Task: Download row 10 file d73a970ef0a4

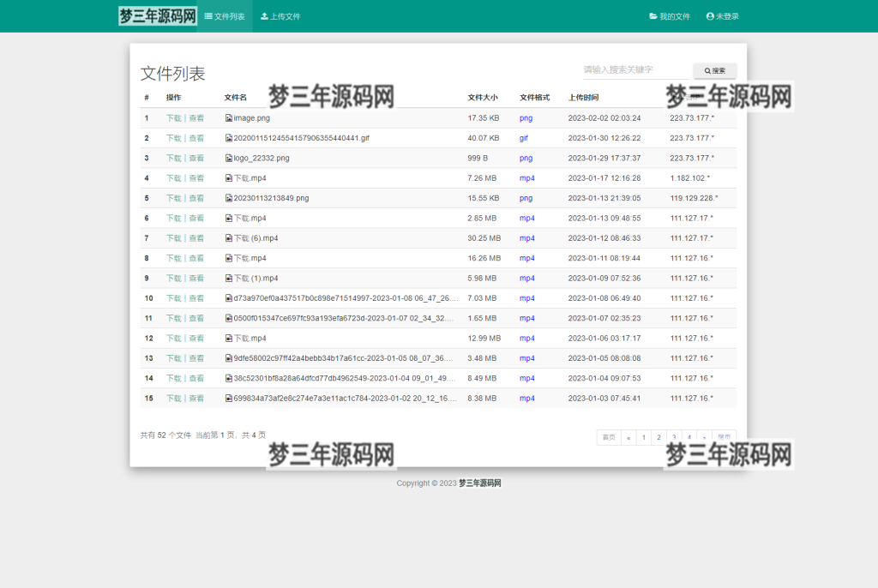Action: point(173,298)
